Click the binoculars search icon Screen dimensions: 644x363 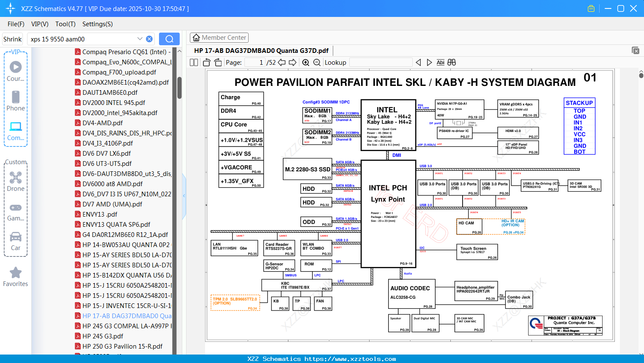(452, 62)
